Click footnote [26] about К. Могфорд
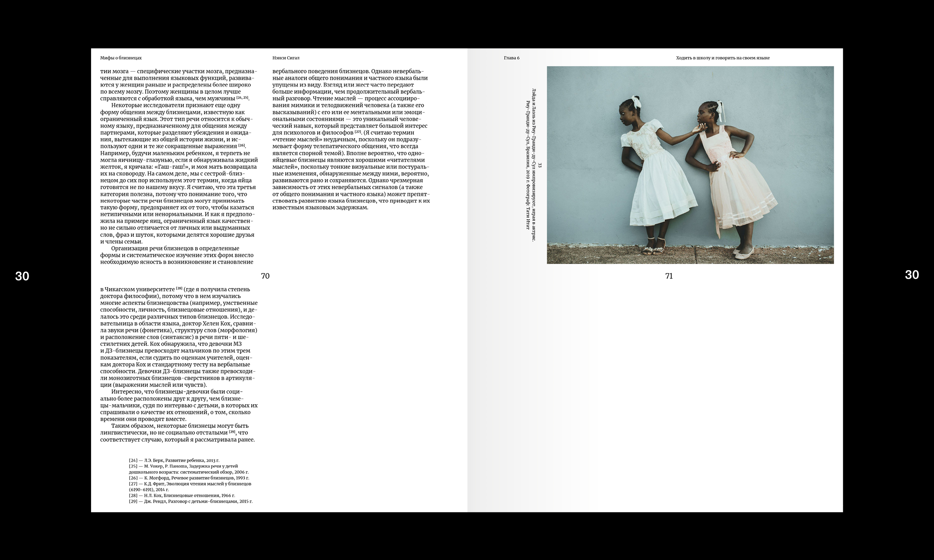Image resolution: width=934 pixels, height=560 pixels. pyautogui.click(x=188, y=478)
